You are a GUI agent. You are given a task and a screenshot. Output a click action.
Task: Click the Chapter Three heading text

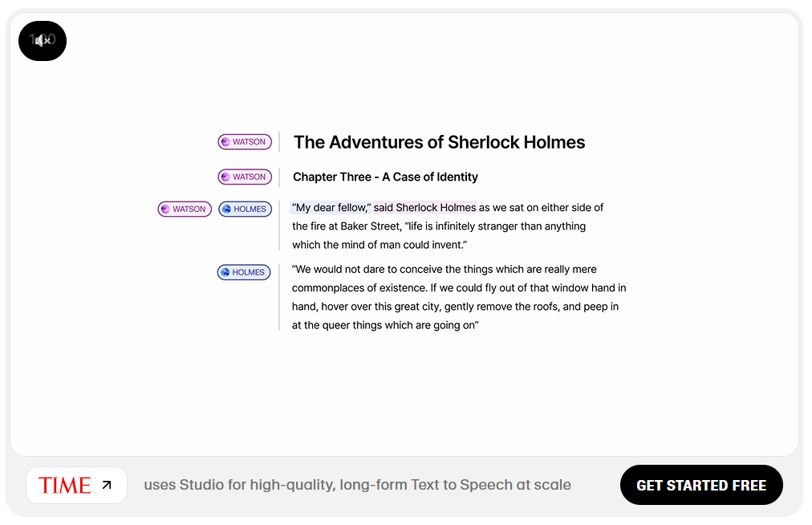[x=386, y=177]
